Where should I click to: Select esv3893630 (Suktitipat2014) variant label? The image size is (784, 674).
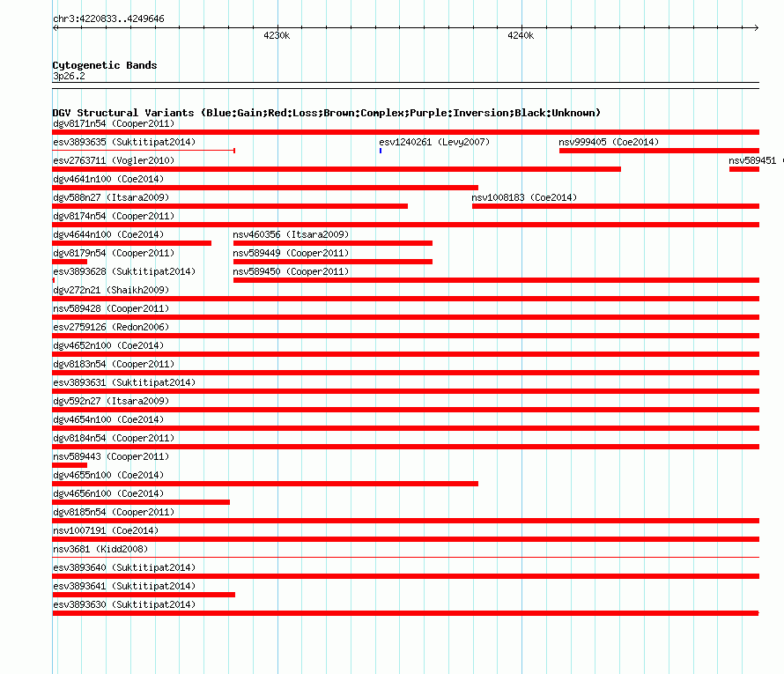(x=124, y=604)
